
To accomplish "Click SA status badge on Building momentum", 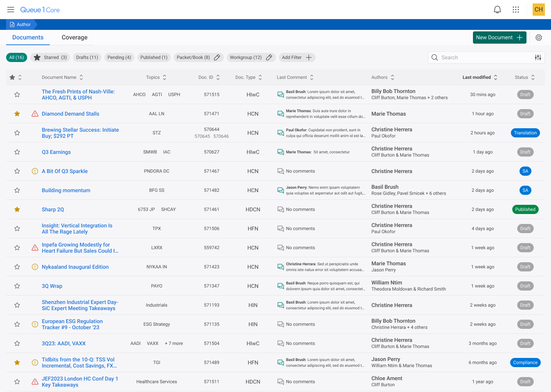I will (x=525, y=190).
